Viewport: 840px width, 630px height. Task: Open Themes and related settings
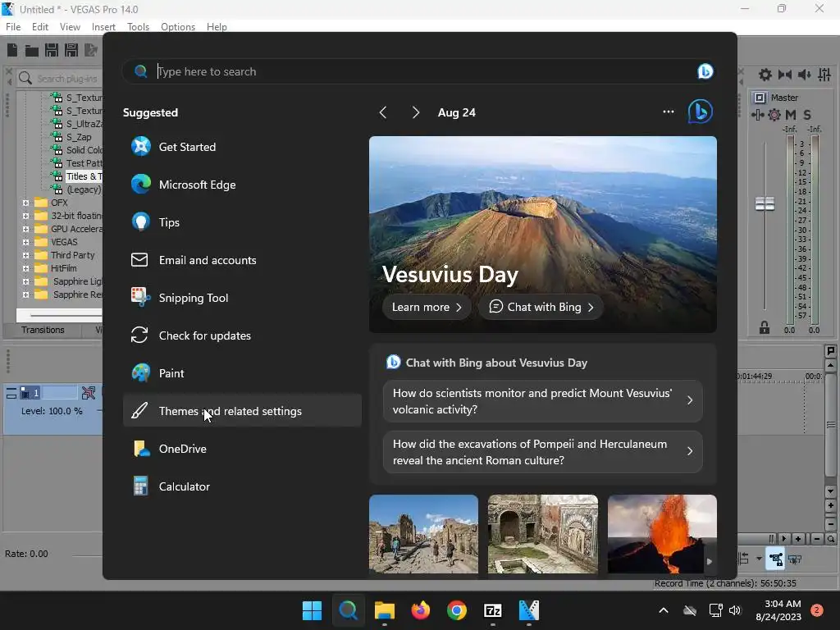click(242, 411)
